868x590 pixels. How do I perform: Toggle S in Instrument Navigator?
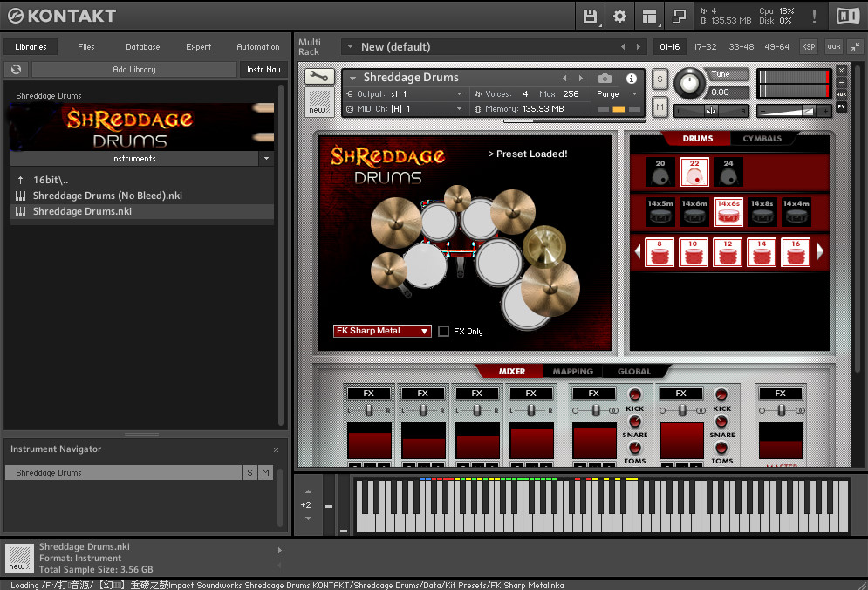pyautogui.click(x=249, y=472)
